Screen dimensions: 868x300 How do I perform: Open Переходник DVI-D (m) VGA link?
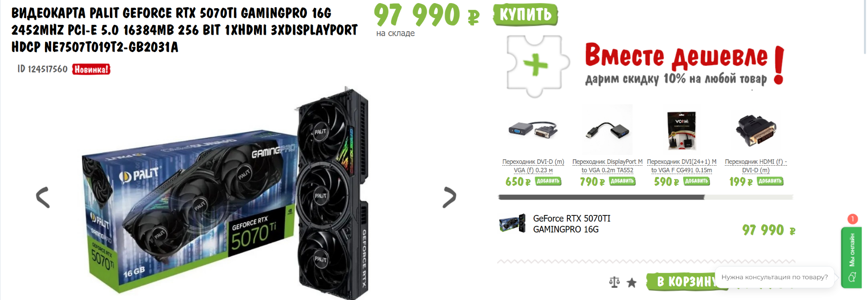click(x=533, y=166)
